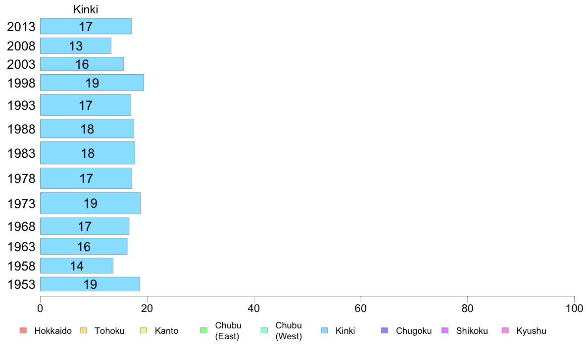This screenshot has height=364, width=588.
Task: Click the Chubu (West) teal legend swatch
Action: coord(264,331)
